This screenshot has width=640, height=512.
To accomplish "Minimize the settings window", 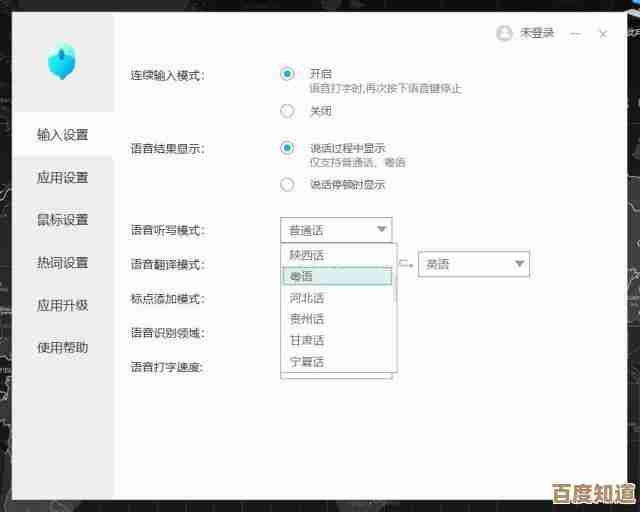I will (x=574, y=34).
